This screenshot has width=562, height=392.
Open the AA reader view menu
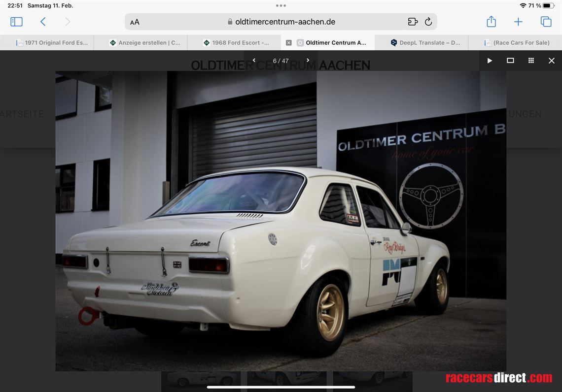click(135, 22)
